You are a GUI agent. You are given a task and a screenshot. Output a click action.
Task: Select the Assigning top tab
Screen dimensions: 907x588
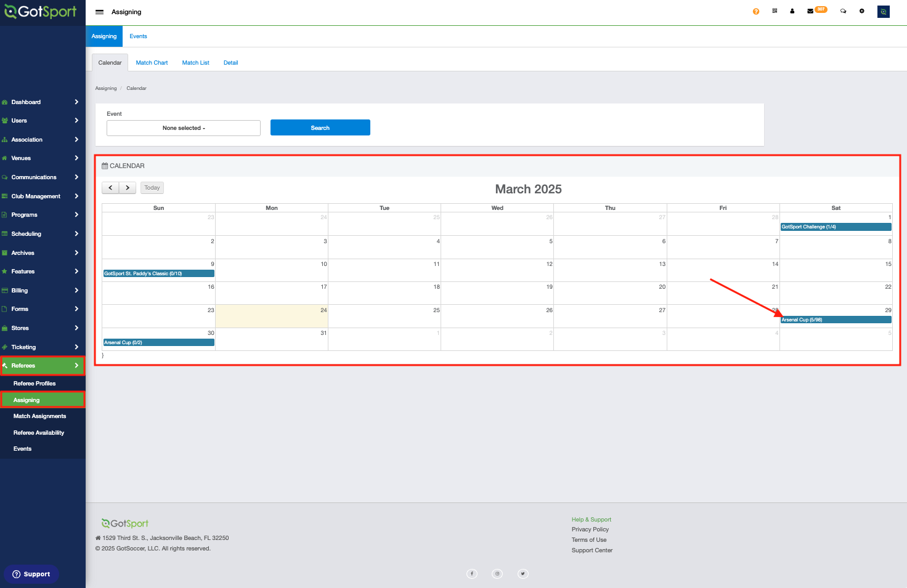click(x=104, y=36)
